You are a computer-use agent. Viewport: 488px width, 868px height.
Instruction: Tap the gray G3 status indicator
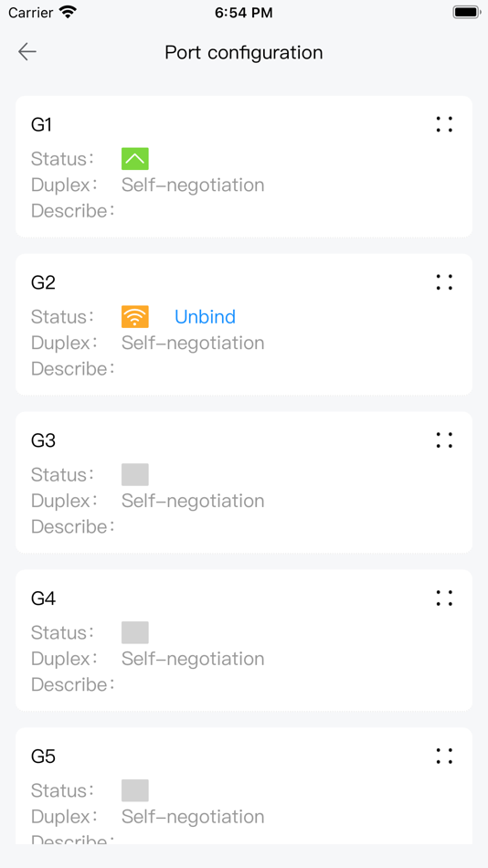(135, 474)
